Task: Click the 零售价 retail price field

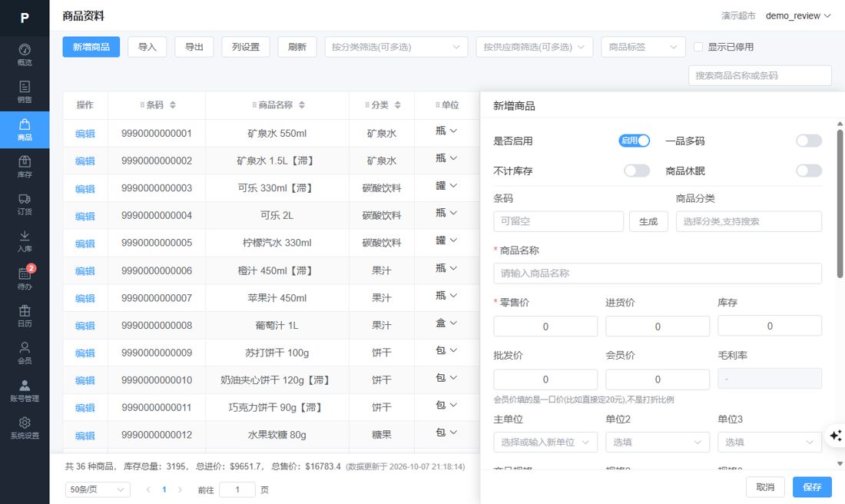Action: click(x=545, y=327)
